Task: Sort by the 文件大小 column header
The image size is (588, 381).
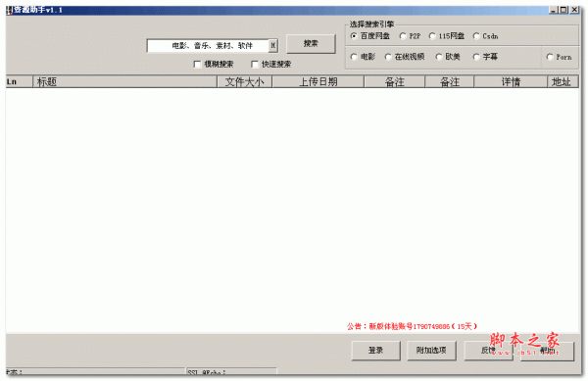Action: pos(245,81)
